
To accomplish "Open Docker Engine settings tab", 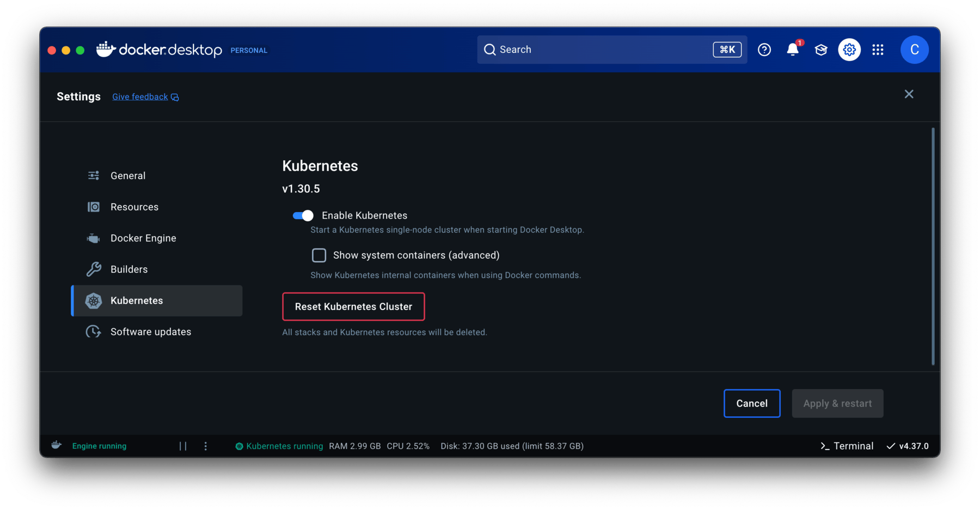I will tap(157, 238).
